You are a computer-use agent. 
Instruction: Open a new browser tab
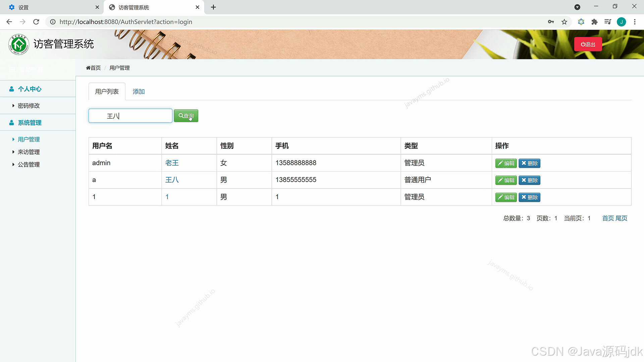tap(213, 7)
